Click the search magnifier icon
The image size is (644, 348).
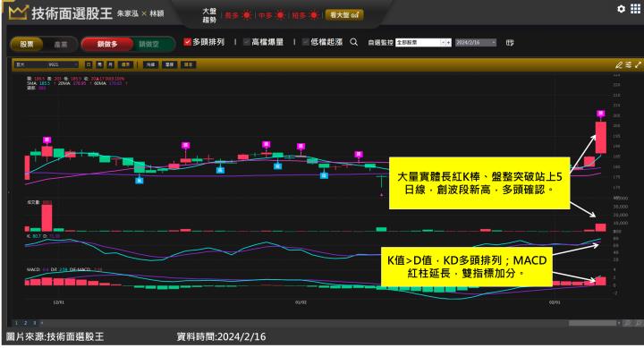353,42
